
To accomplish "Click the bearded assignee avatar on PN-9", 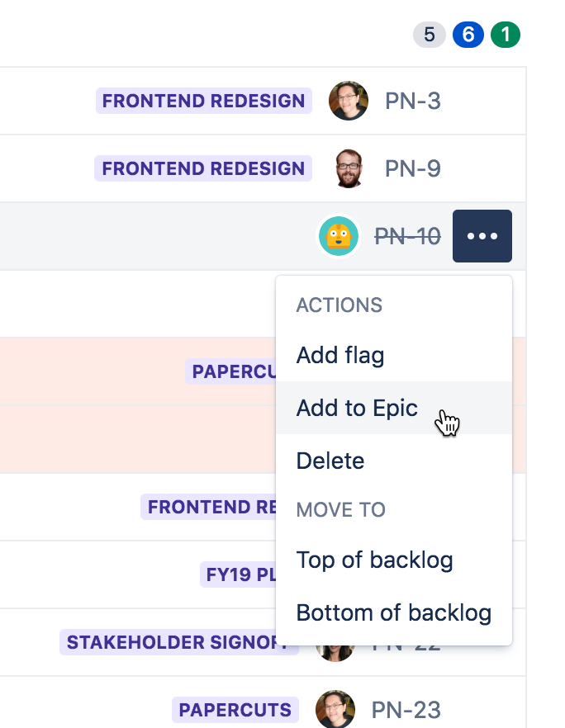I will click(349, 168).
